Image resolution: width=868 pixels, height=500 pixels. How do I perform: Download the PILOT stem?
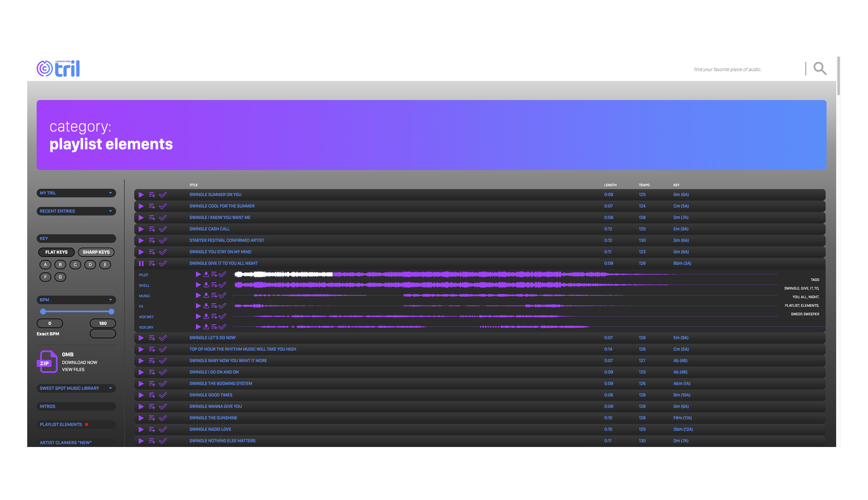pos(206,274)
